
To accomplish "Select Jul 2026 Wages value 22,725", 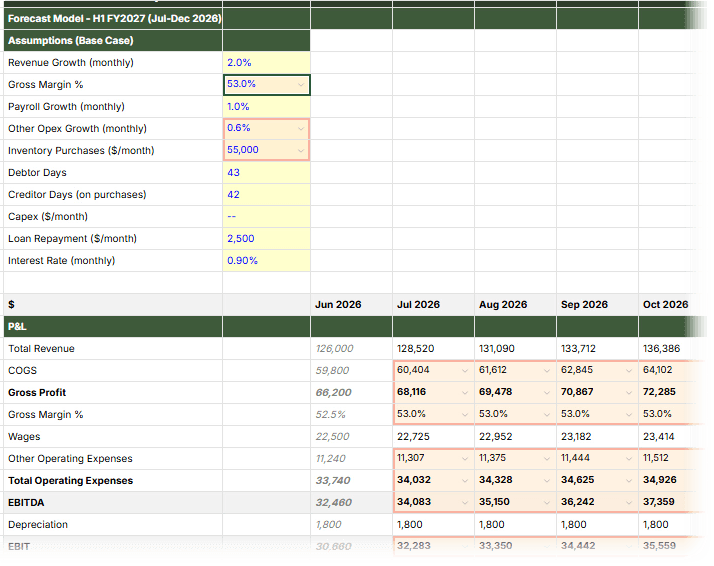I will [x=433, y=437].
